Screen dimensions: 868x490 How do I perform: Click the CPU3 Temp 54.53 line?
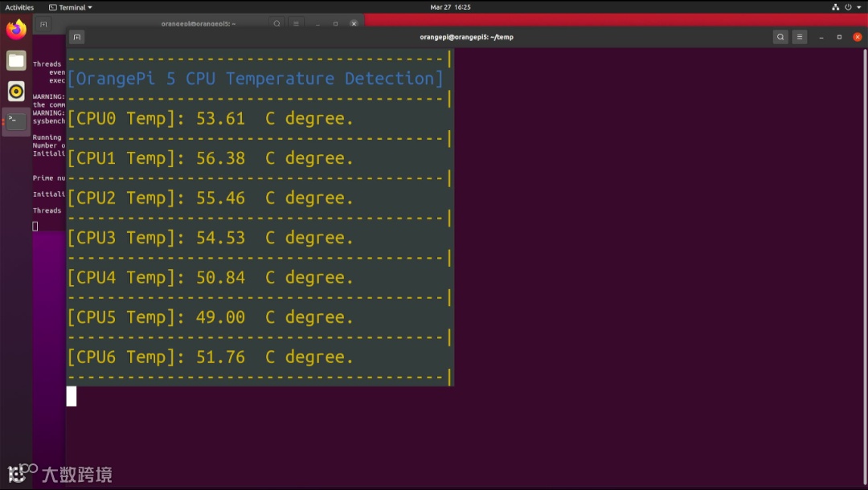(210, 238)
